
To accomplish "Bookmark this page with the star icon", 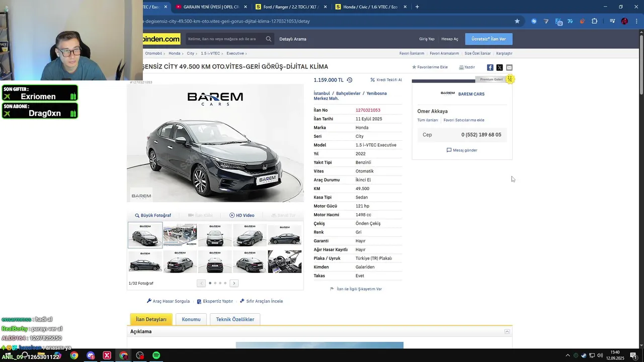I will tap(517, 21).
